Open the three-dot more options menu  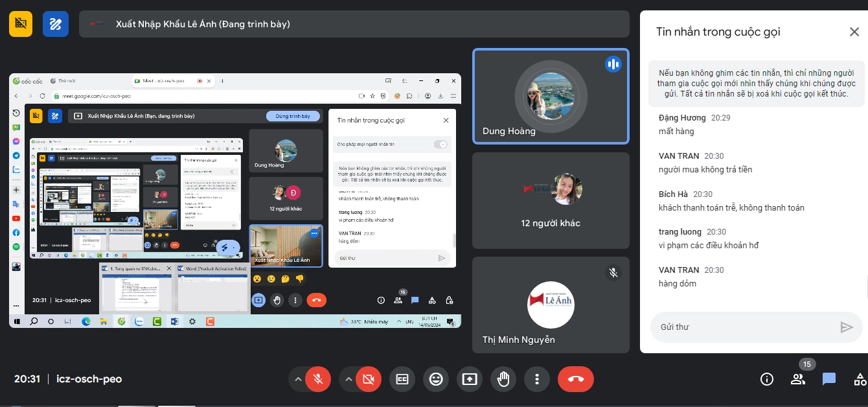tap(537, 379)
